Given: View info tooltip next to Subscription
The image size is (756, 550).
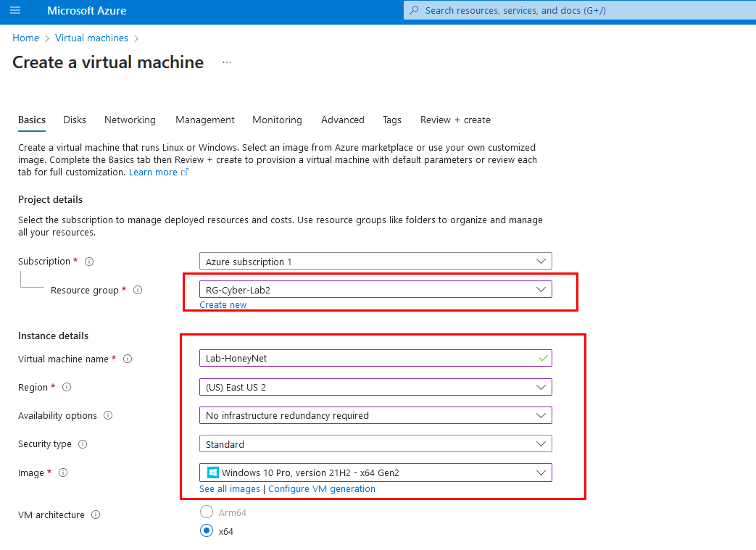Looking at the screenshot, I should (x=88, y=261).
